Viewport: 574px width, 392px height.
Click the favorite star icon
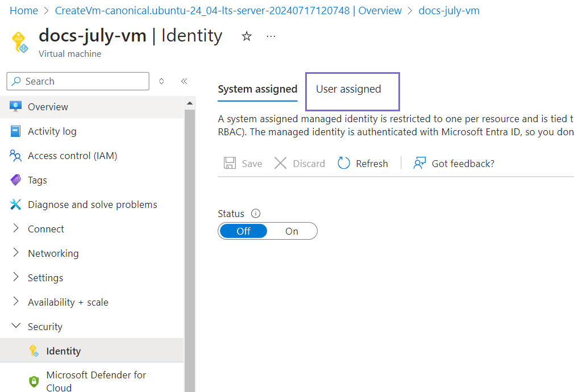pos(247,36)
